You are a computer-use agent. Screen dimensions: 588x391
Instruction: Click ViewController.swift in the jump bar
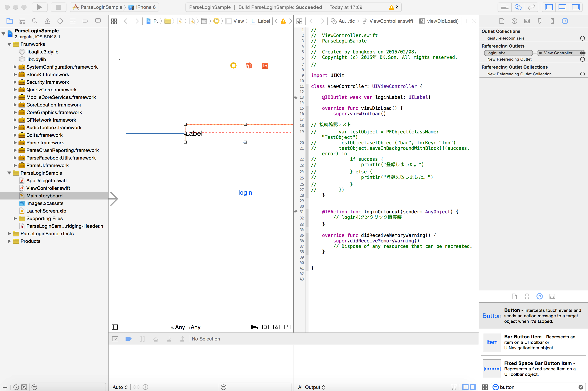click(391, 21)
